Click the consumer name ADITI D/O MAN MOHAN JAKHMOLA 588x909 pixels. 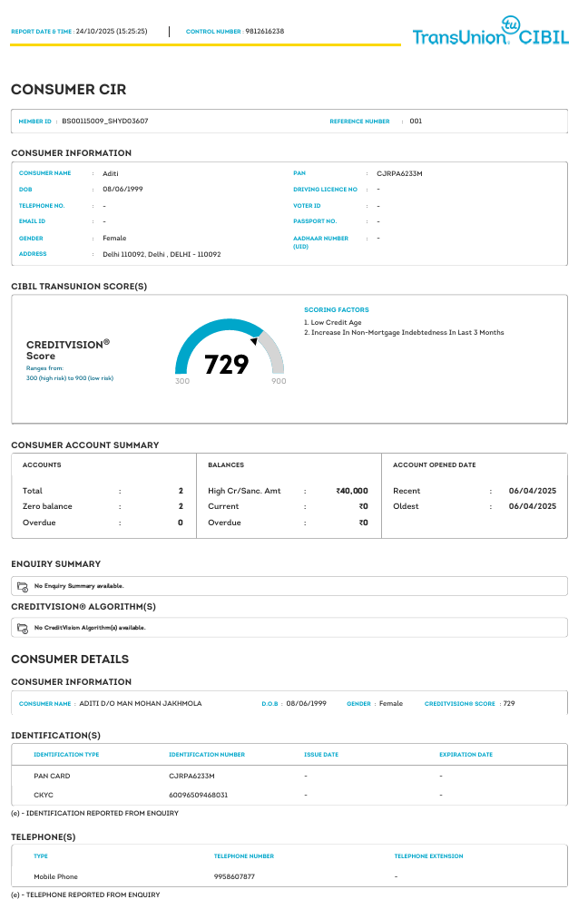click(x=141, y=703)
